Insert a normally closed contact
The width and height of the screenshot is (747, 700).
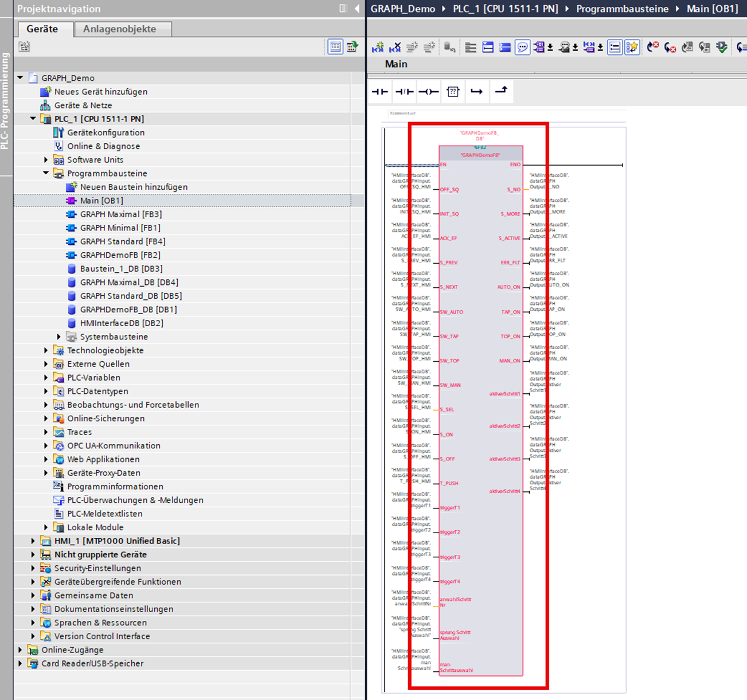click(404, 92)
